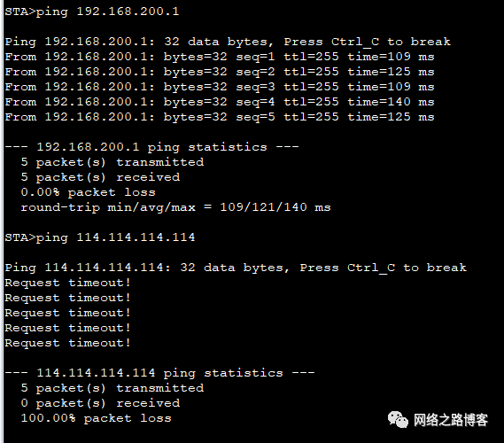Click the '0 packet(s) received' line
Screen dimensions: 504x443
[x=100, y=403]
